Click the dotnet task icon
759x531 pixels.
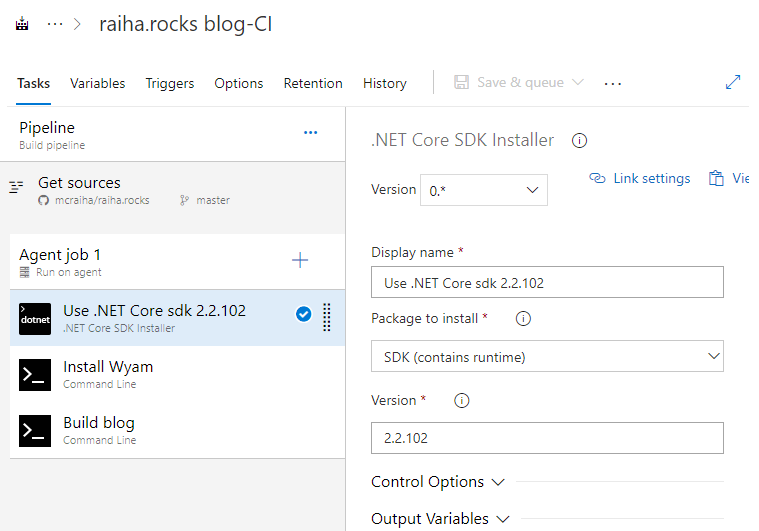(x=35, y=319)
